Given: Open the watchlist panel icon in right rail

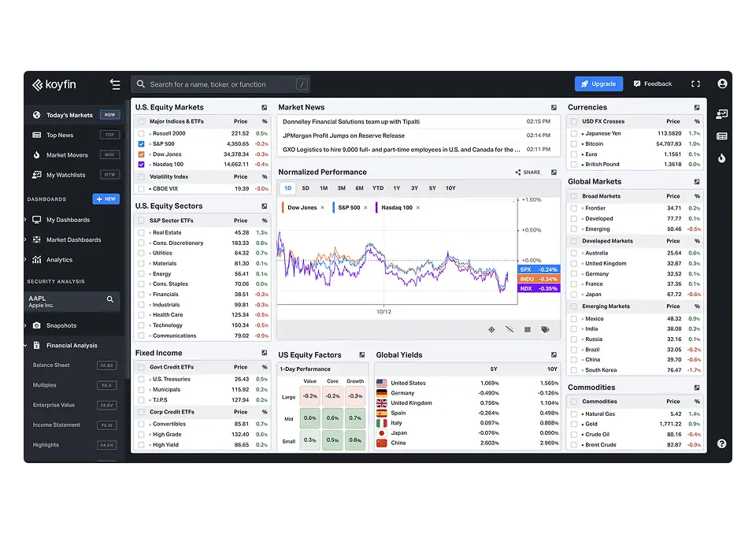Looking at the screenshot, I should click(x=722, y=114).
